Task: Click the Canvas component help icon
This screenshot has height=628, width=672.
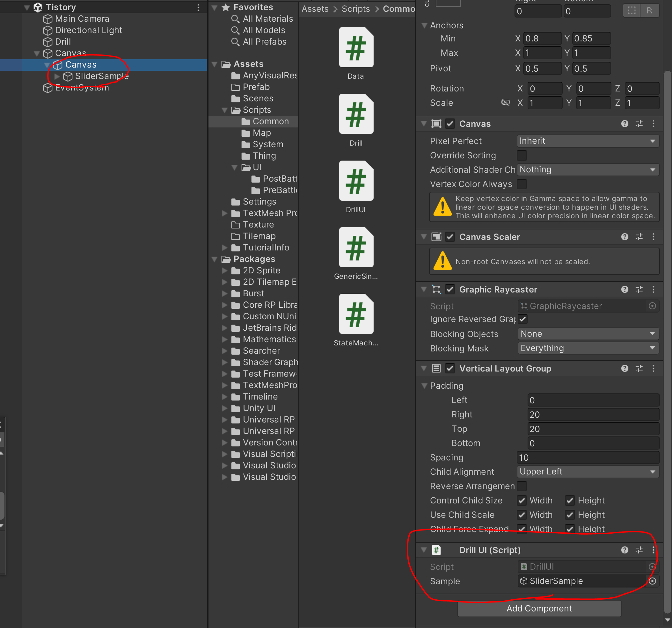Action: pos(624,124)
